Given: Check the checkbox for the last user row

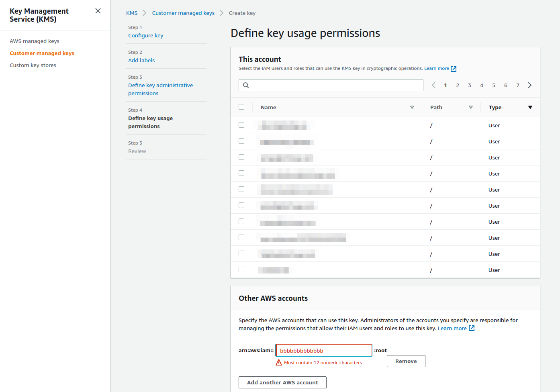Looking at the screenshot, I should click(x=241, y=269).
